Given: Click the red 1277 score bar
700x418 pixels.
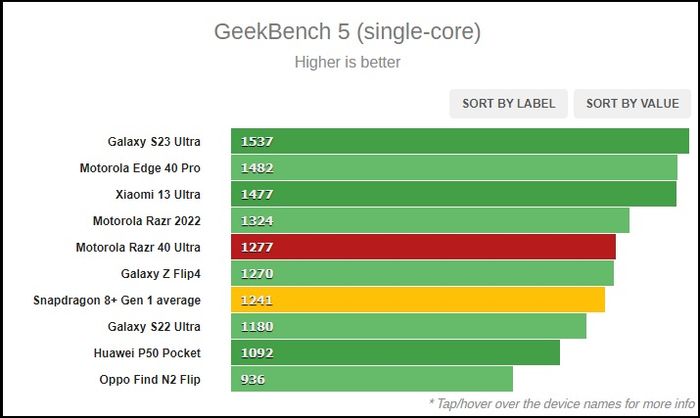Looking at the screenshot, I should [x=423, y=247].
